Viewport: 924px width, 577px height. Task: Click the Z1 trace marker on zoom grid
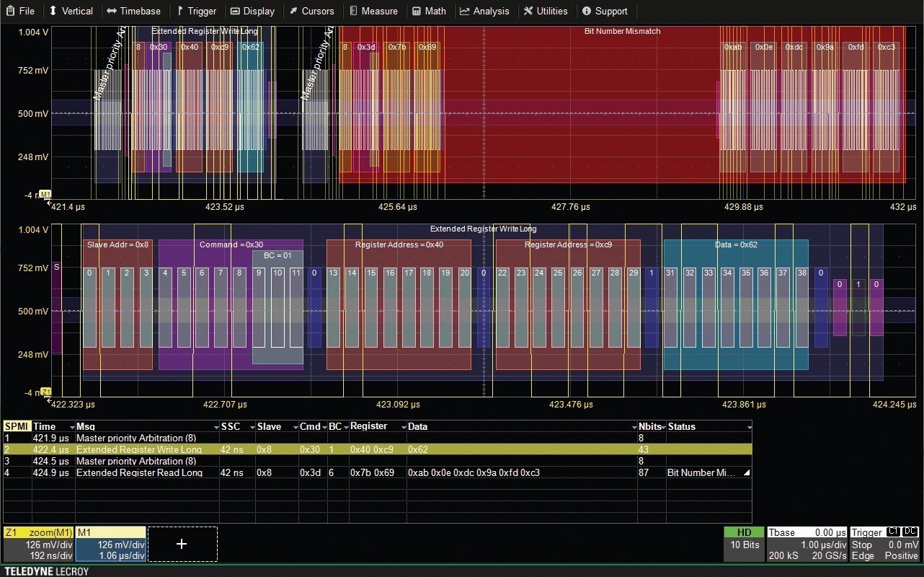tap(45, 392)
